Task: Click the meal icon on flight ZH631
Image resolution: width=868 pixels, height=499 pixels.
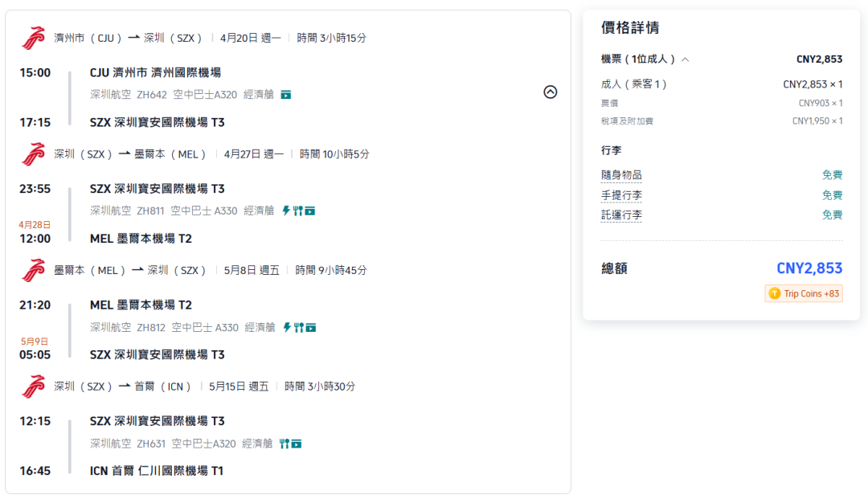Action: (284, 444)
